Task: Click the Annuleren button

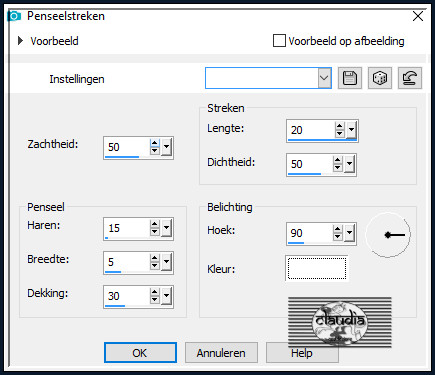Action: pyautogui.click(x=221, y=353)
